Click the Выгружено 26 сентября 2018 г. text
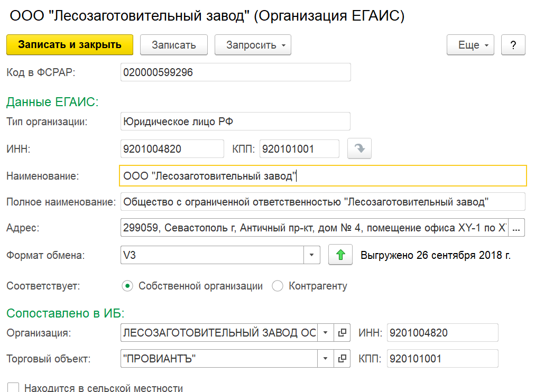535x392 pixels. click(x=436, y=255)
